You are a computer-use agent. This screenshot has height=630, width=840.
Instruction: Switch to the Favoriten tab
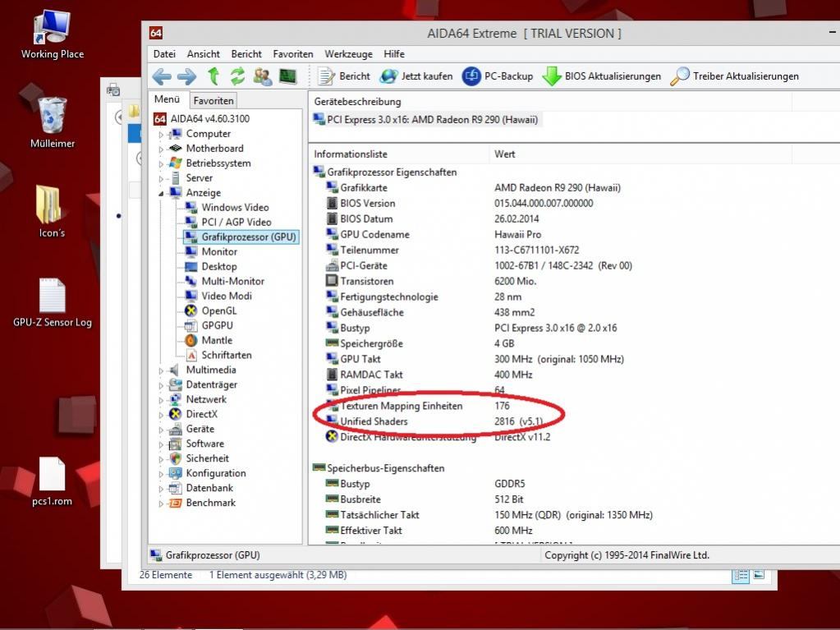tap(213, 101)
